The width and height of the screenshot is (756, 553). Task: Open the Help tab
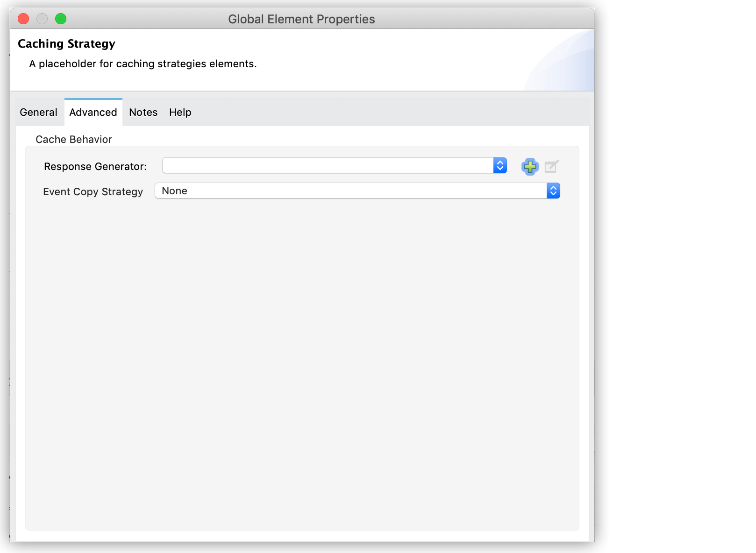point(180,112)
